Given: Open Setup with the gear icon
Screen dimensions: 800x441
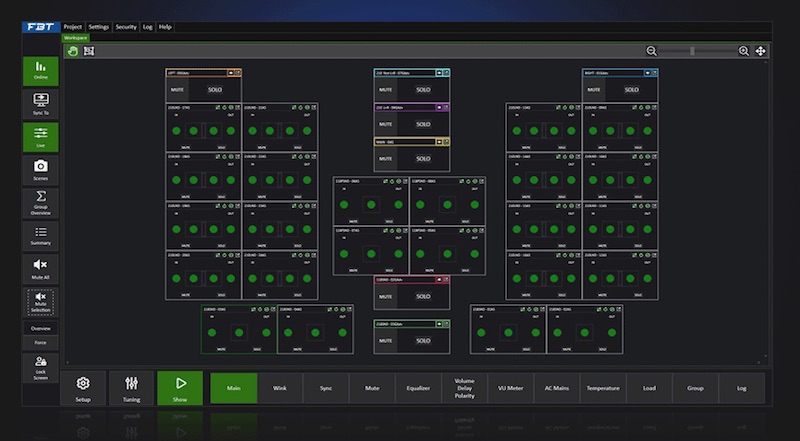Looking at the screenshot, I should coord(83,387).
